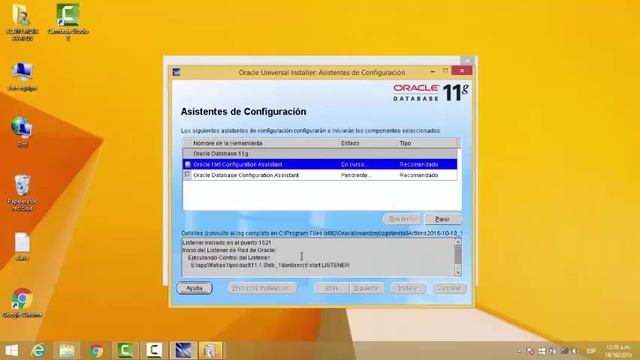
Task: Select Oracle Database Configuration Assistant row
Action: click(320, 175)
